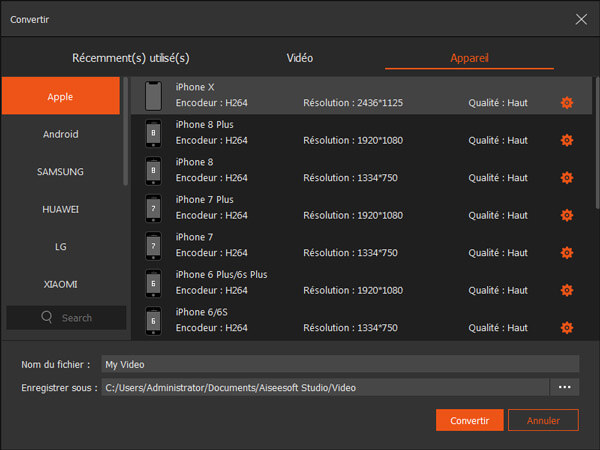600x450 pixels.
Task: Switch to the Vidéo tab
Action: click(299, 58)
